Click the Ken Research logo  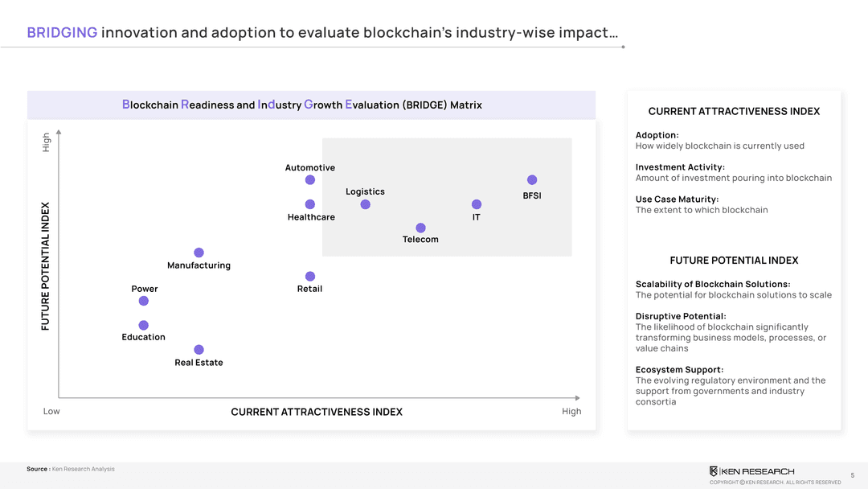[751, 471]
